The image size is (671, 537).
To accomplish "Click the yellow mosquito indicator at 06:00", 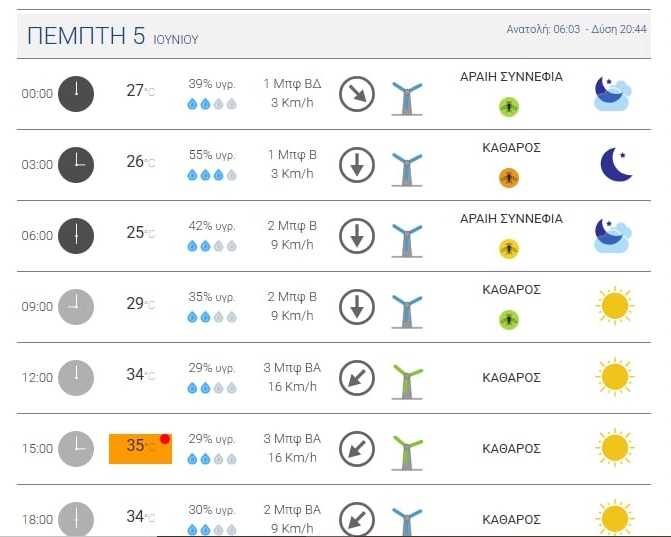I will 510,249.
